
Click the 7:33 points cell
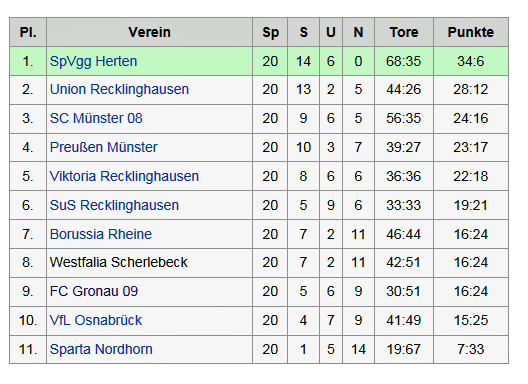(471, 350)
